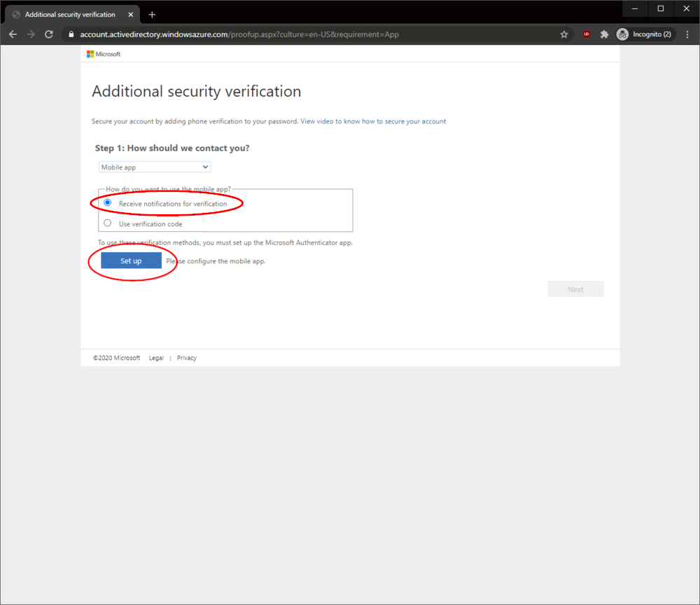700x605 pixels.
Task: Minimize the browser window
Action: (635, 8)
